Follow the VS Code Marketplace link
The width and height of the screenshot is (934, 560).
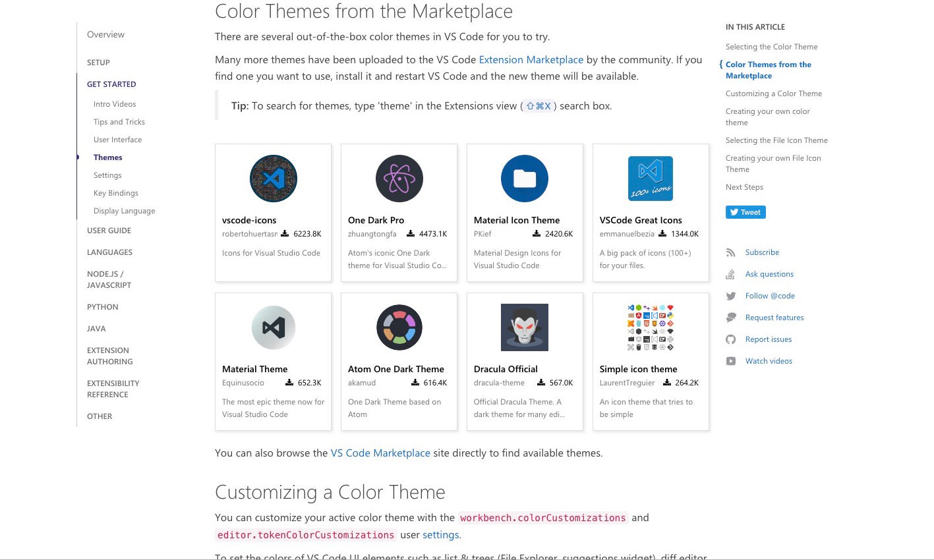coord(380,453)
